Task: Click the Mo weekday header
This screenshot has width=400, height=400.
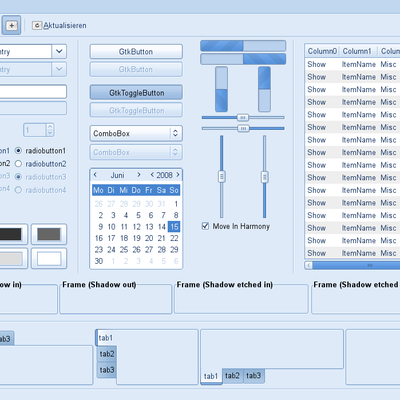Action: click(x=98, y=190)
